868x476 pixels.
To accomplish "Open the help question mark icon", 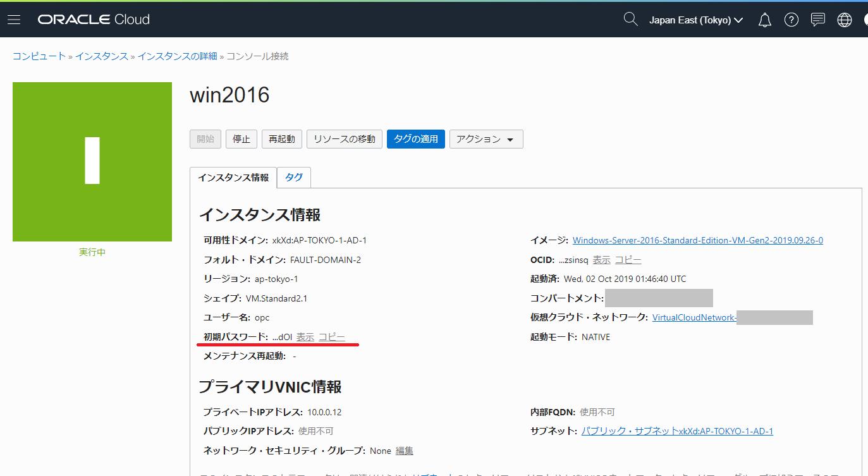I will tap(792, 20).
